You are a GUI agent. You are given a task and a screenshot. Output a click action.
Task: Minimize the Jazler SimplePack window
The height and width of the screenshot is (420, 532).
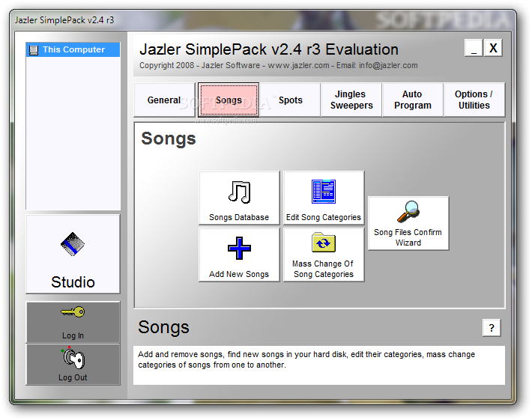click(474, 48)
